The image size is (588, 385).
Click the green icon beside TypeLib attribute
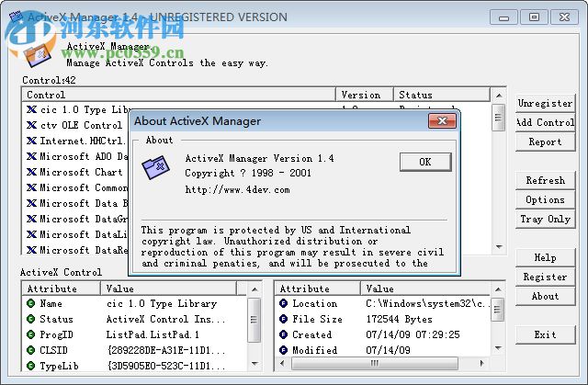coord(31,366)
